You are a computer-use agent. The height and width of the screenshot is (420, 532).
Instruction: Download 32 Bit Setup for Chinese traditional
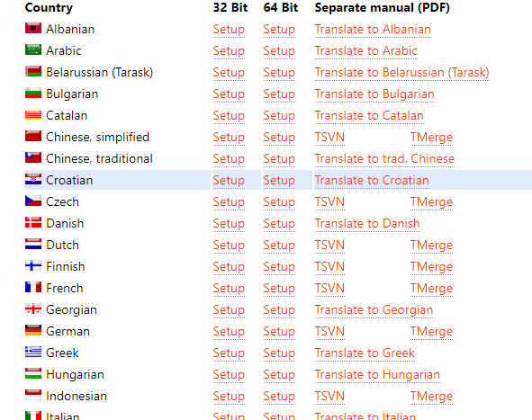(229, 159)
